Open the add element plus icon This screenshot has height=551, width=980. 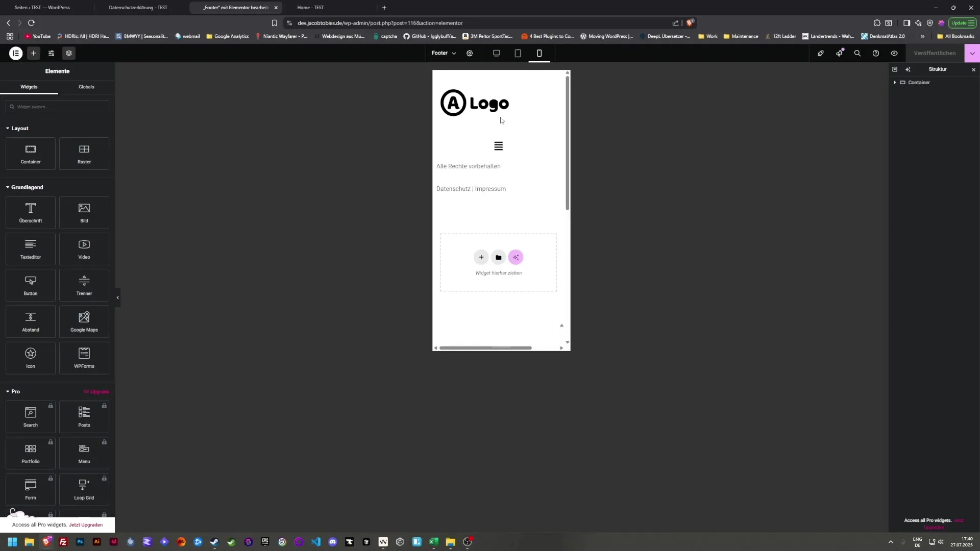(x=34, y=53)
